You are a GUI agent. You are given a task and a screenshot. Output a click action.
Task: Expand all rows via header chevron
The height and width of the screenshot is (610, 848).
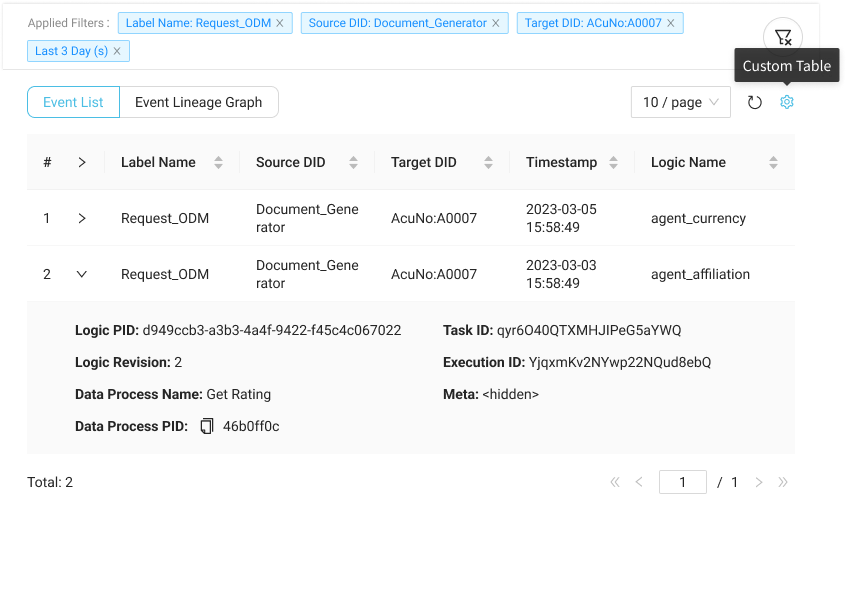point(82,162)
